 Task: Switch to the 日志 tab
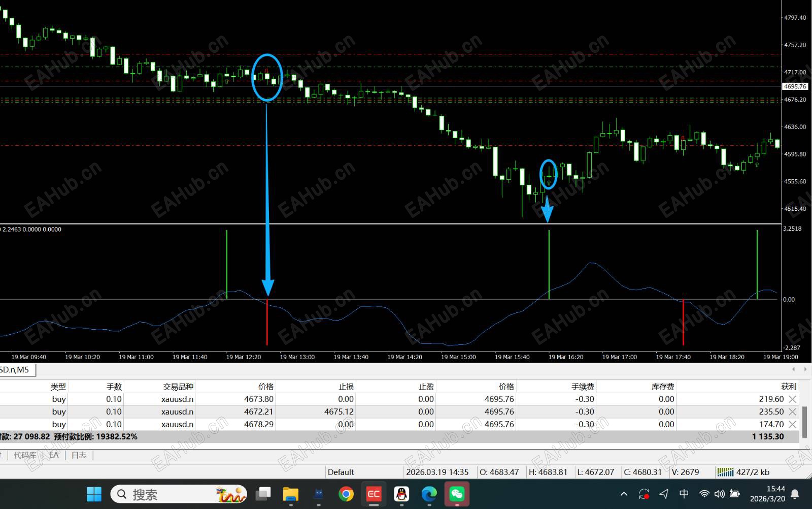coord(79,455)
